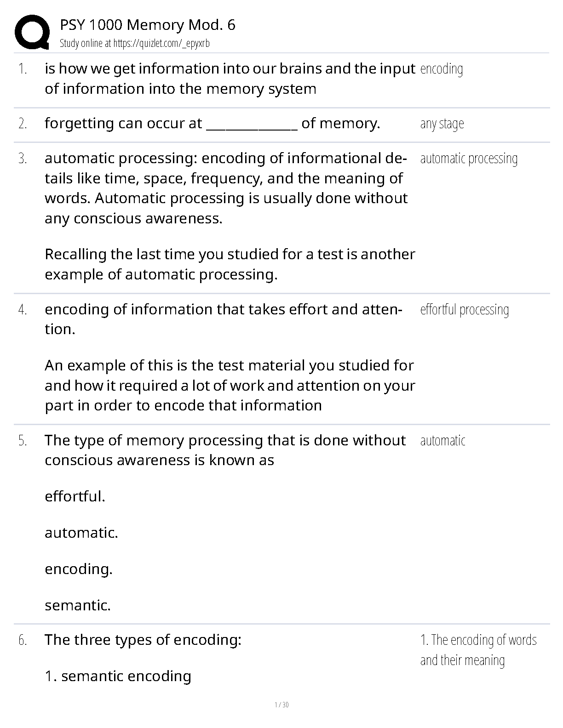Screen dimensions: 563x728
Task: Click the question 5 answer 'automatic'
Action: pos(442,441)
